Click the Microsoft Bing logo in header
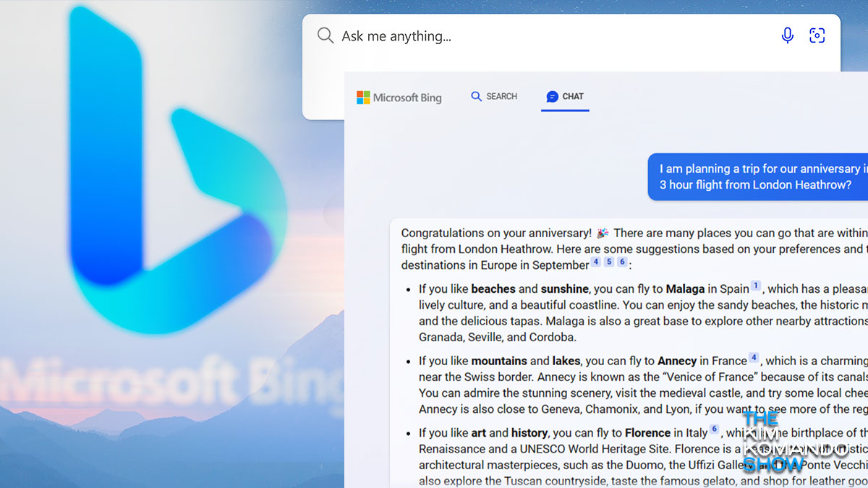868x488 pixels. point(399,98)
